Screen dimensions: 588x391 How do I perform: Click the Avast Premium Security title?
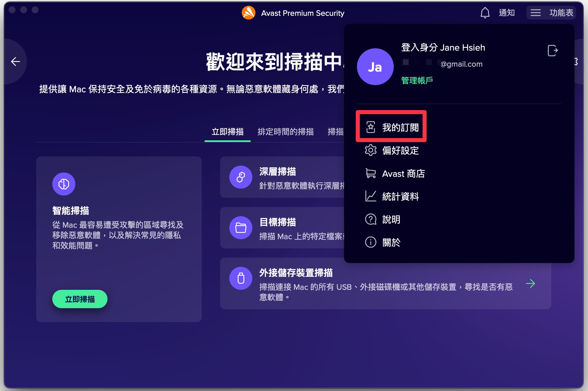tap(303, 13)
